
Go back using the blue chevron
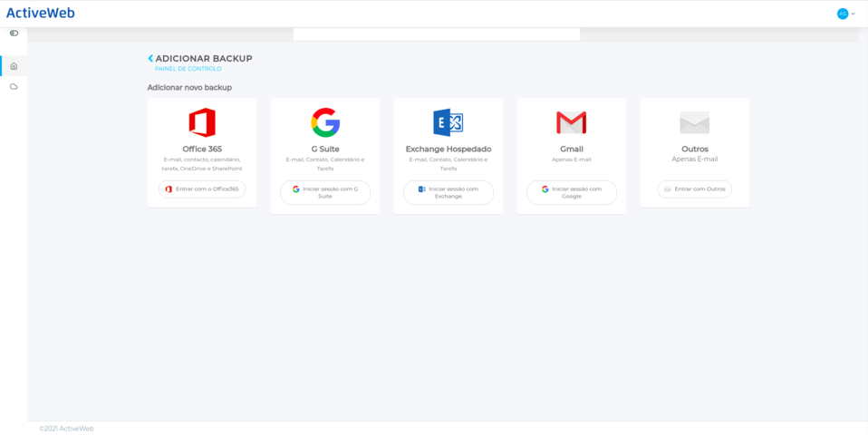(x=150, y=58)
